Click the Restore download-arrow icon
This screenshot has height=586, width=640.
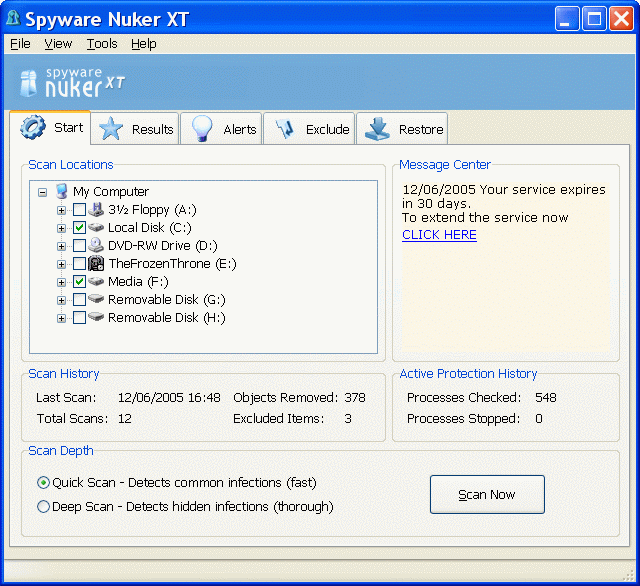coord(377,129)
